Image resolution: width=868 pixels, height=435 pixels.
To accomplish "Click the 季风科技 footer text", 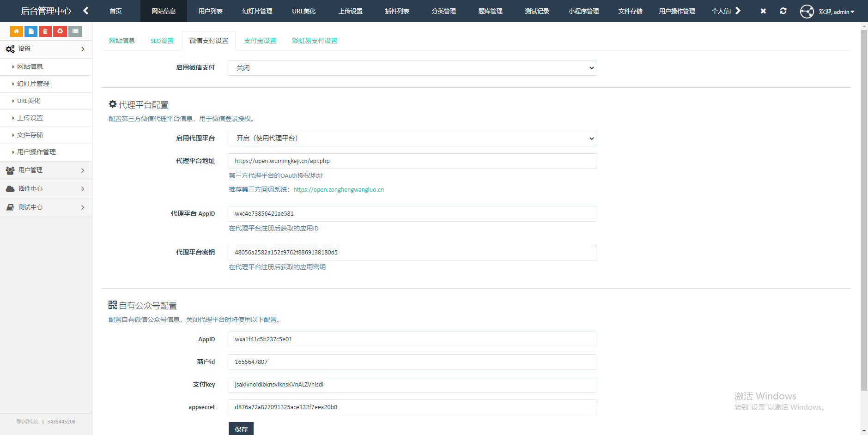I will [x=27, y=422].
